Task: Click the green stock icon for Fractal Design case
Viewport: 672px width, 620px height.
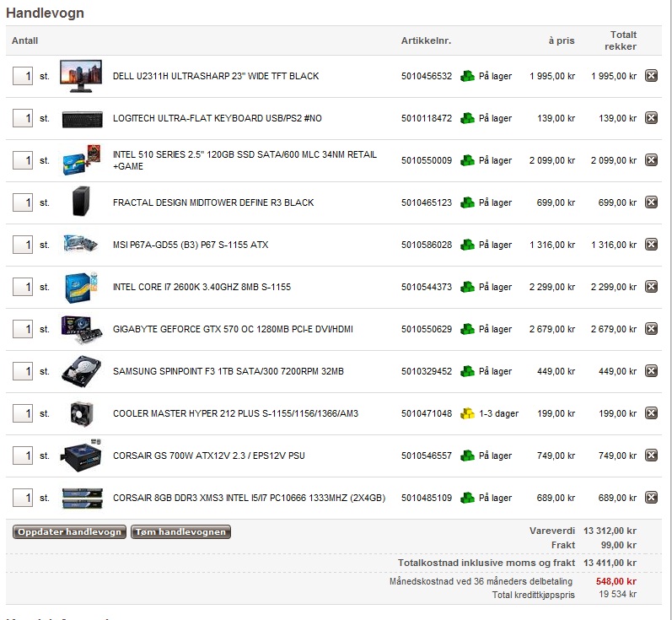Action: (x=467, y=202)
